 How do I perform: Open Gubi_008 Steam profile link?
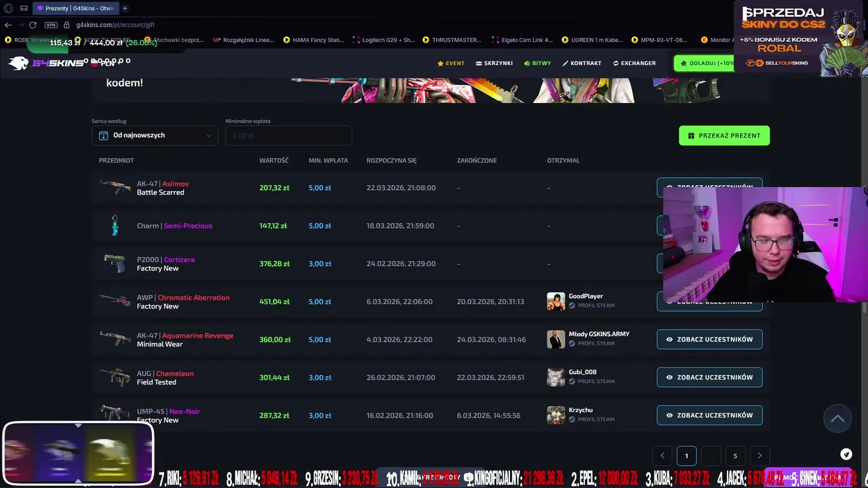(591, 382)
